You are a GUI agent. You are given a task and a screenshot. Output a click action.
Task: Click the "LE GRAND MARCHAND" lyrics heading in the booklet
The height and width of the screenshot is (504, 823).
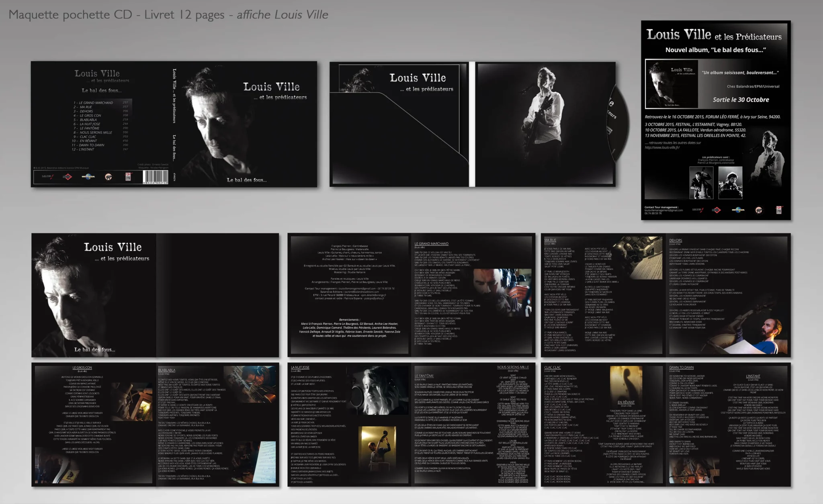431,244
